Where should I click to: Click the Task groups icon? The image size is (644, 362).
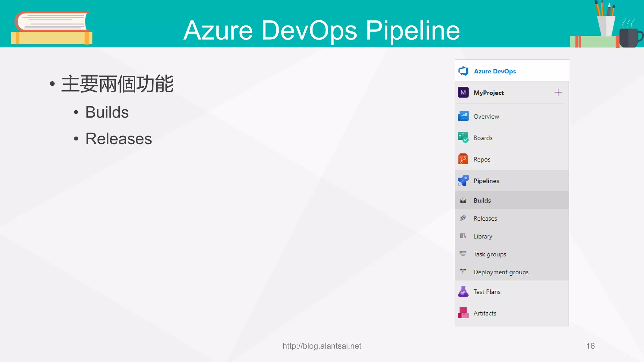click(463, 254)
